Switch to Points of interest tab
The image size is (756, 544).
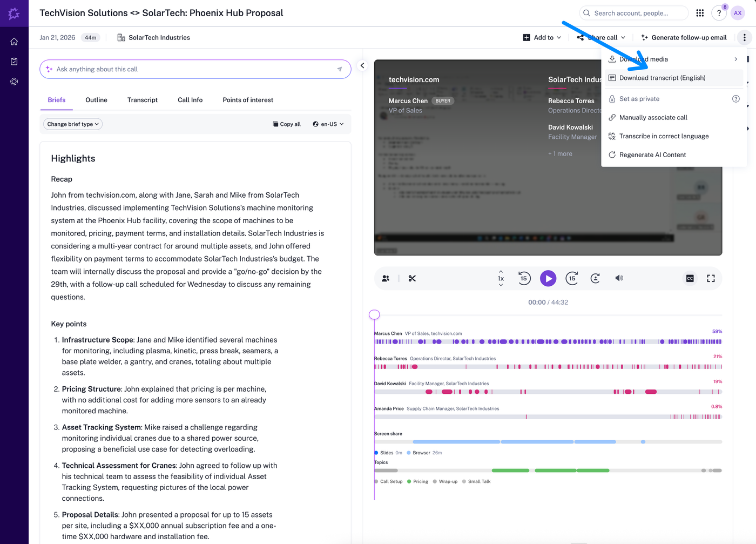[248, 100]
